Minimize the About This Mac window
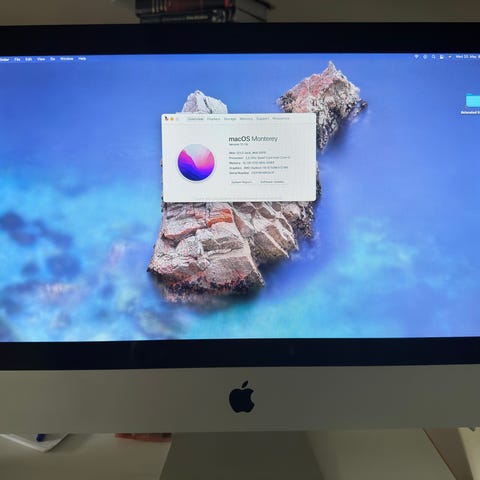Viewport: 480px width, 480px height. 172,119
